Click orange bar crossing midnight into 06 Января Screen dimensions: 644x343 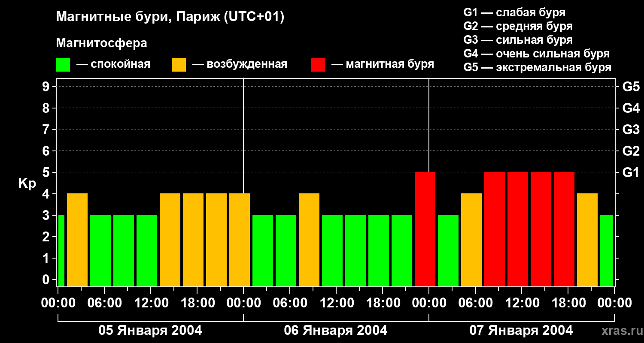(240, 240)
